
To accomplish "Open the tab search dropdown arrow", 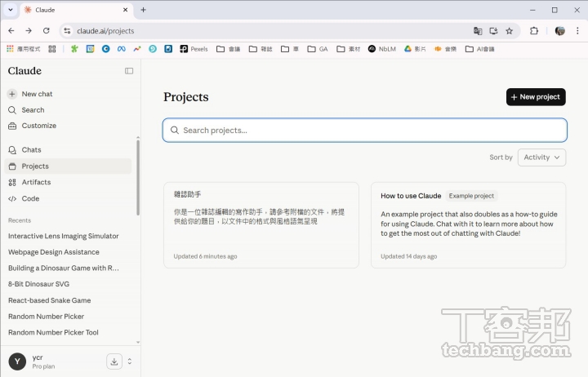I will pos(11,10).
